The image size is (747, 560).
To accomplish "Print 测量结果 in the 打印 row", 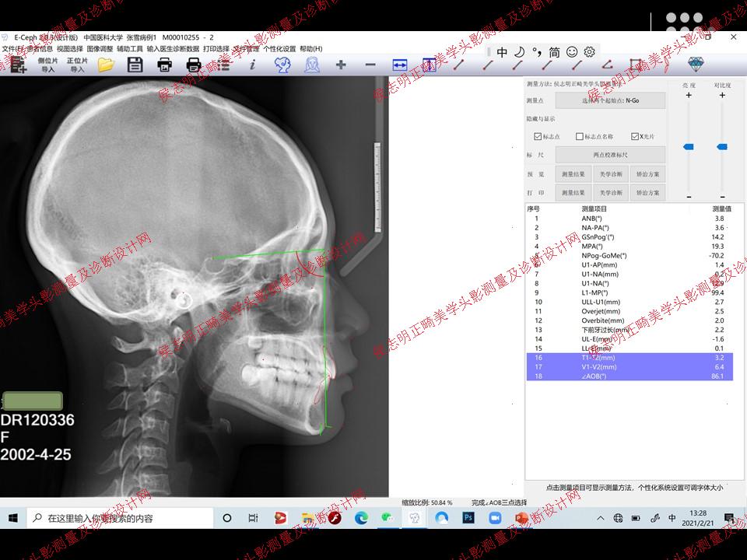I will pyautogui.click(x=573, y=193).
